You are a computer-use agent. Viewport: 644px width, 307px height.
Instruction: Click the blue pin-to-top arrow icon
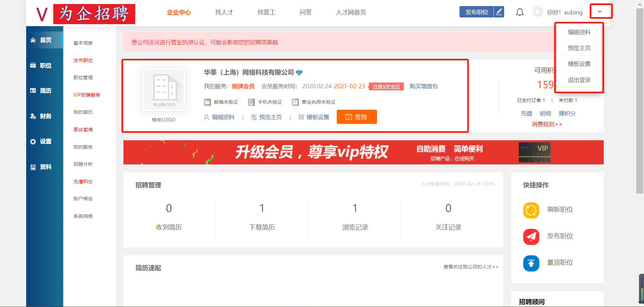(x=531, y=263)
